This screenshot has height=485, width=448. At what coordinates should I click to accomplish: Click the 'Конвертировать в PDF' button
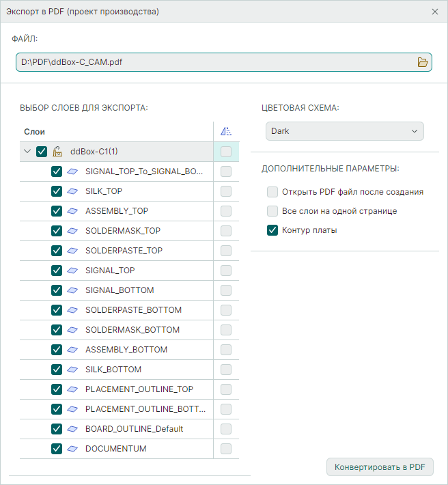(380, 467)
